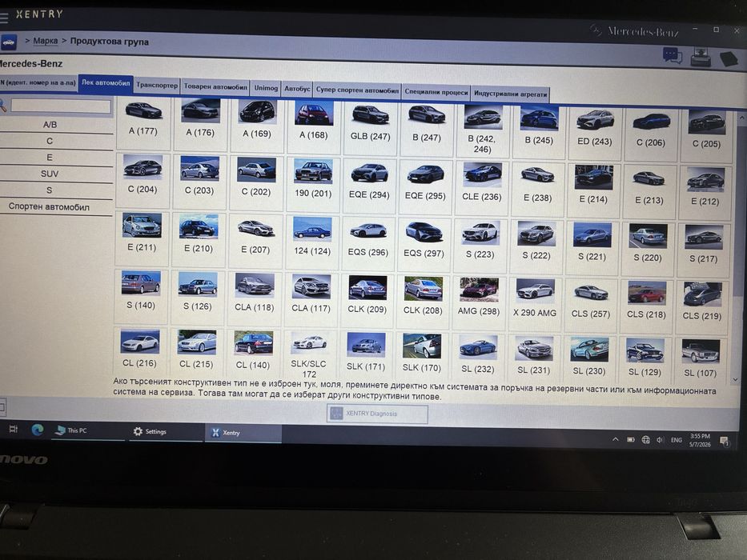Filter by Спортен автомобил category
Viewport: 747px width, 560px height.
pos(49,206)
